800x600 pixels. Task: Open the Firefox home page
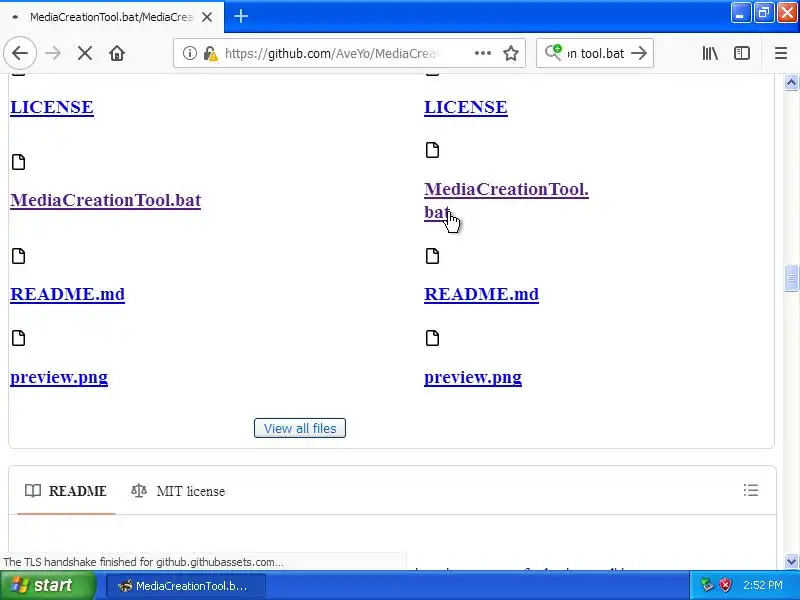click(117, 53)
